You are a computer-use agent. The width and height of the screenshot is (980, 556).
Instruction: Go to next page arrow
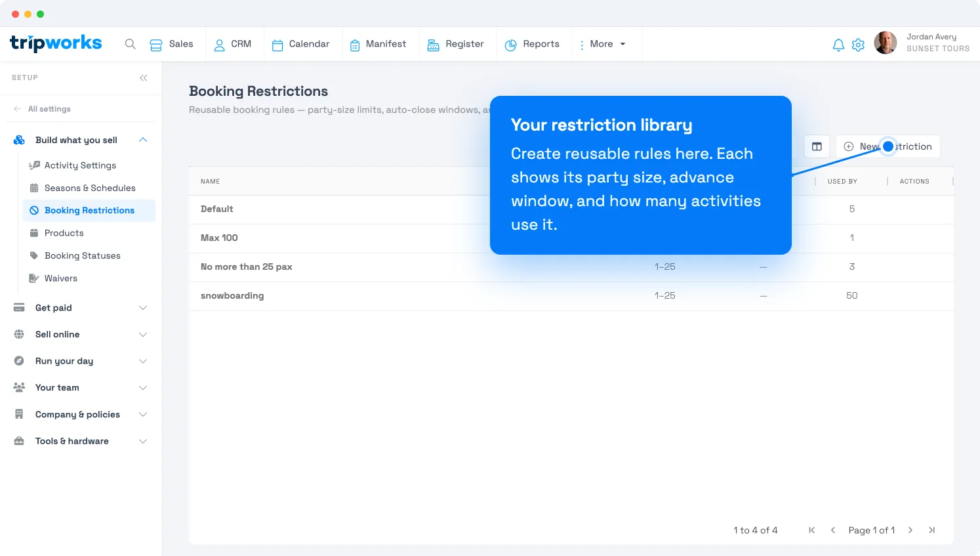910,530
